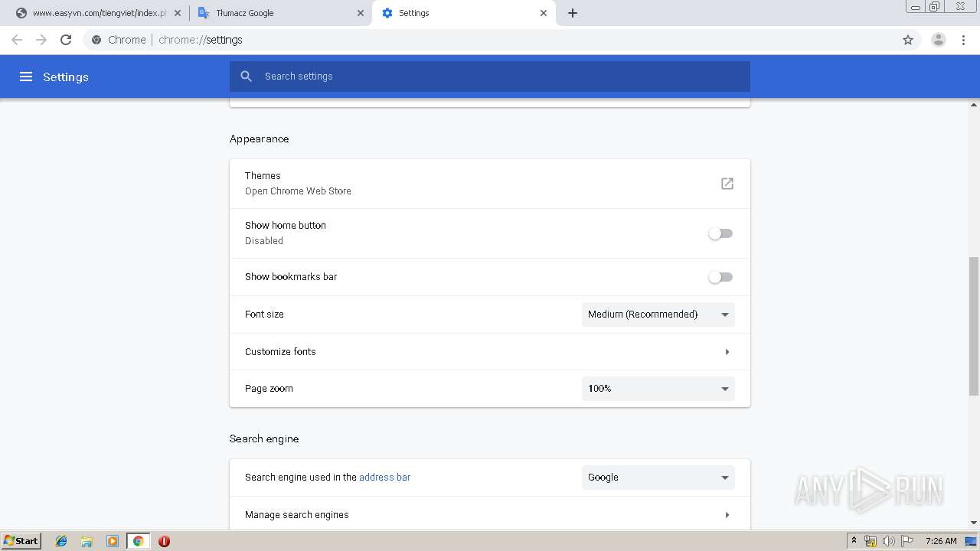Open the Page zoom dropdown
This screenshot has height=551, width=980.
[658, 389]
